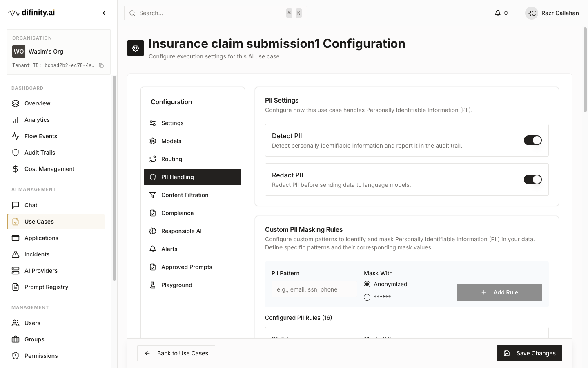Disable the Redact PII switch
Image resolution: width=588 pixels, height=368 pixels.
532,180
